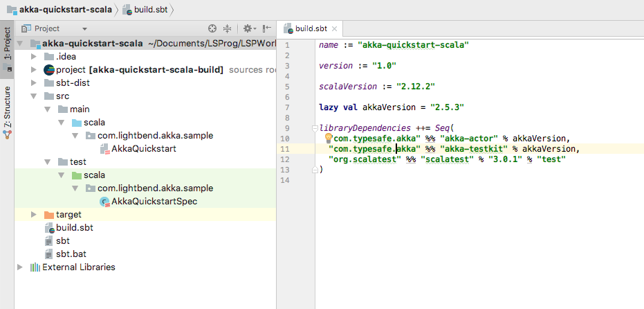The height and width of the screenshot is (309, 644).
Task: Click the green test scala folder icon
Action: click(77, 175)
